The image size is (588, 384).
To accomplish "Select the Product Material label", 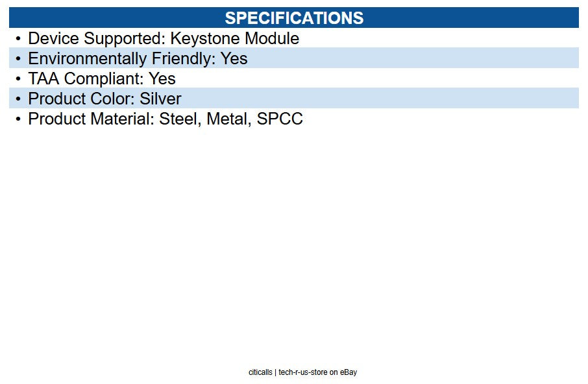I will point(92,119).
